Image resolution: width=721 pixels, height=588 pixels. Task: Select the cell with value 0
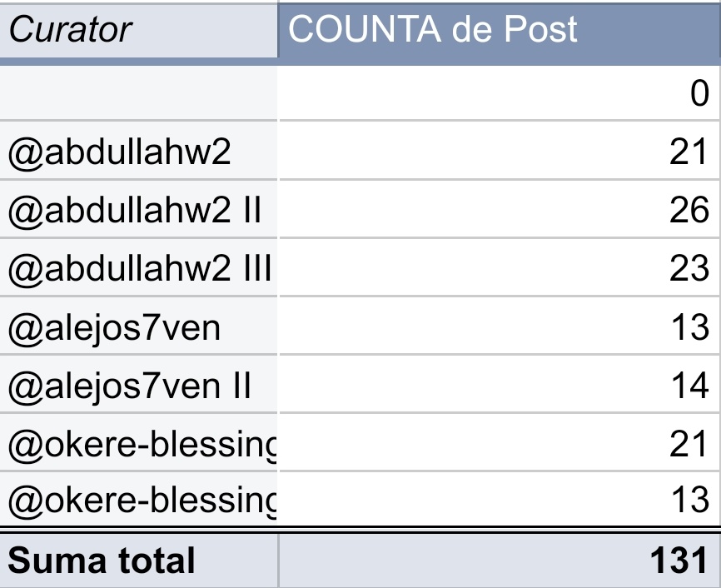tap(500, 92)
